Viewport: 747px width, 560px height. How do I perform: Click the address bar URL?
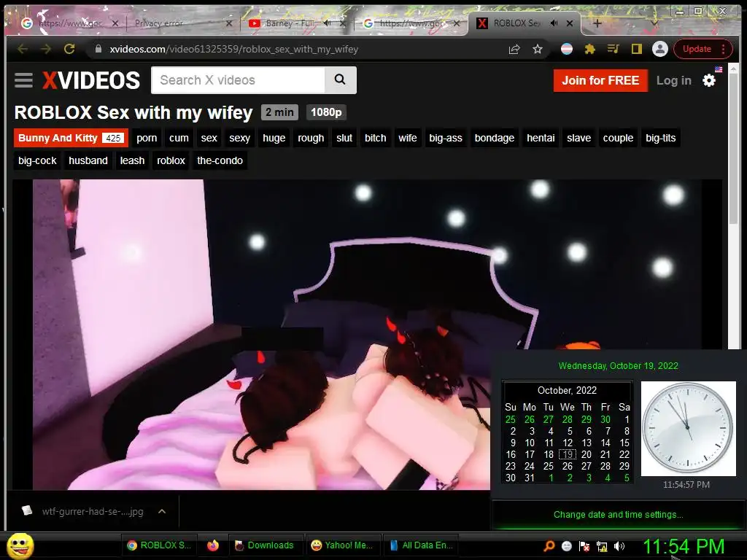pyautogui.click(x=233, y=49)
